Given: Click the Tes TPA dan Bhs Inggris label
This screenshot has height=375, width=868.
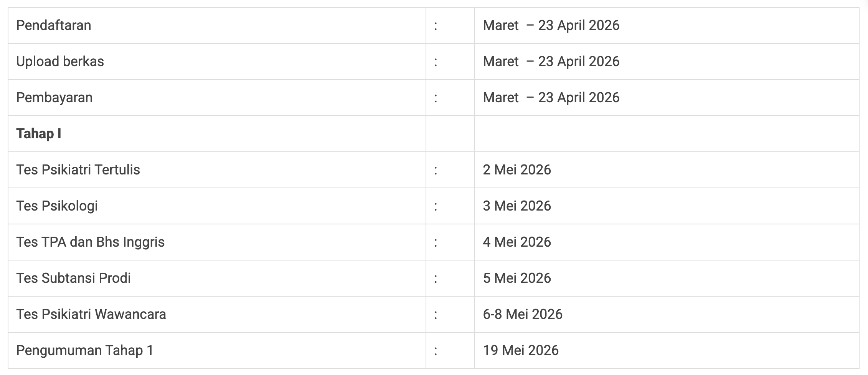Looking at the screenshot, I should point(90,242).
